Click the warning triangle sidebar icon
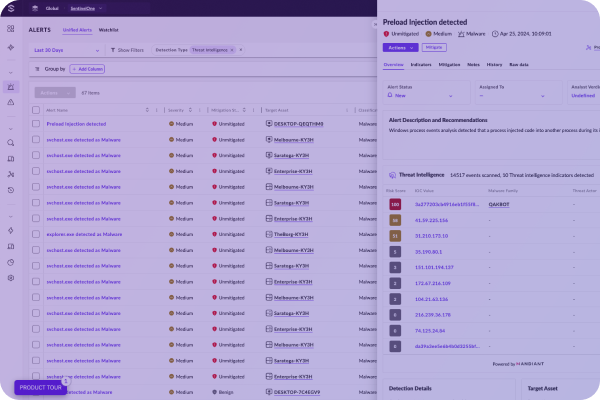 click(11, 103)
